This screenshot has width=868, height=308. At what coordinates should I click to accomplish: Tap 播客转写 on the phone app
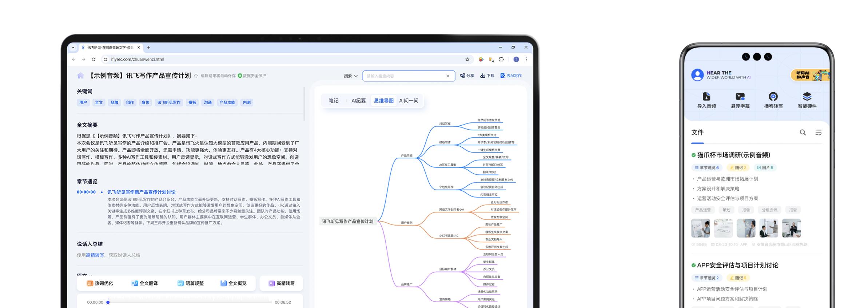pyautogui.click(x=773, y=101)
